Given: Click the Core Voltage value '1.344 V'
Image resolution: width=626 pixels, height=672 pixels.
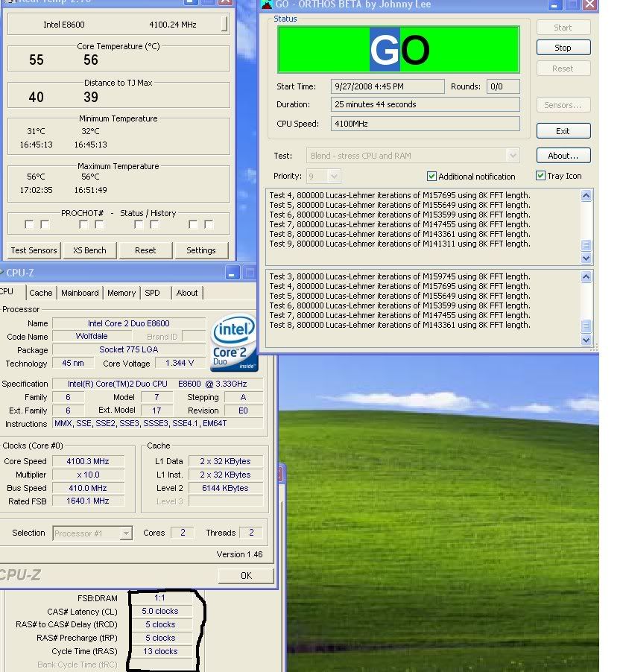Looking at the screenshot, I should (180, 363).
